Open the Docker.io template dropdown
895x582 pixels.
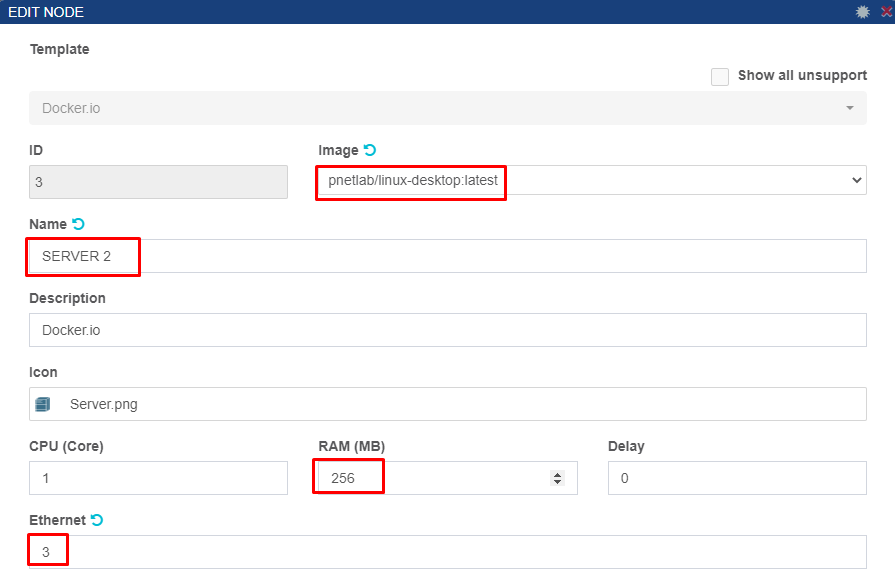click(448, 108)
